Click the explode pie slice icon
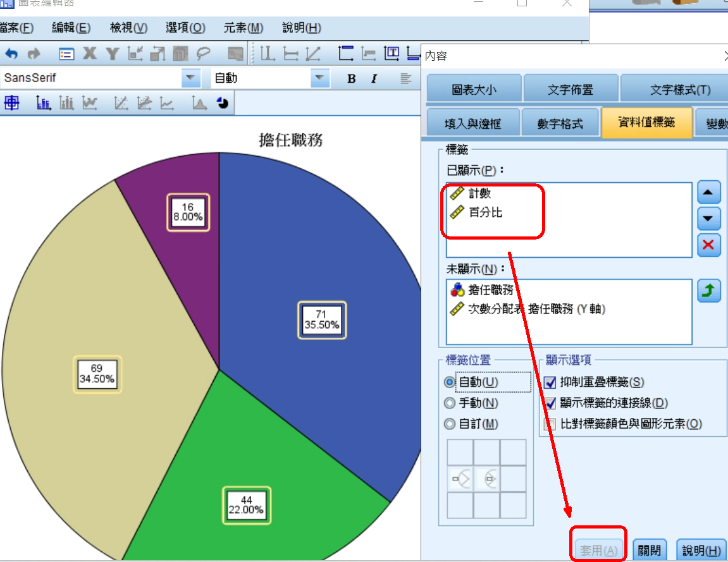 [x=223, y=103]
